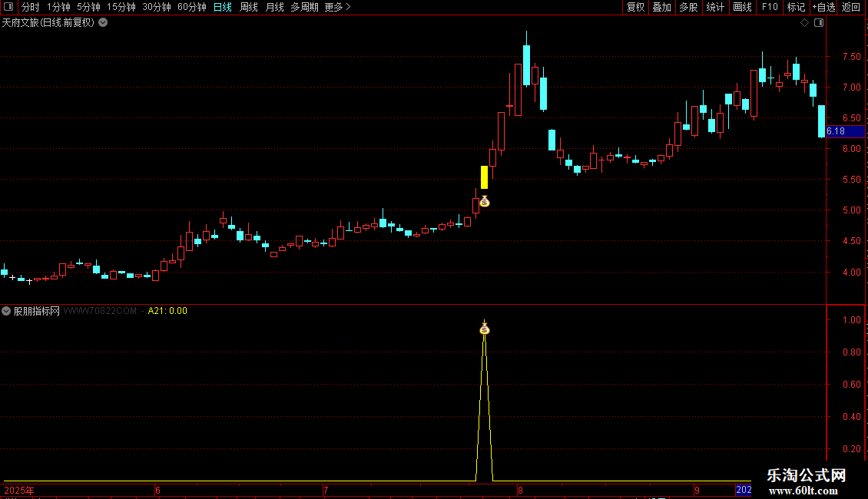Click the 5.00 price axis label
This screenshot has width=868, height=499.
[x=851, y=210]
